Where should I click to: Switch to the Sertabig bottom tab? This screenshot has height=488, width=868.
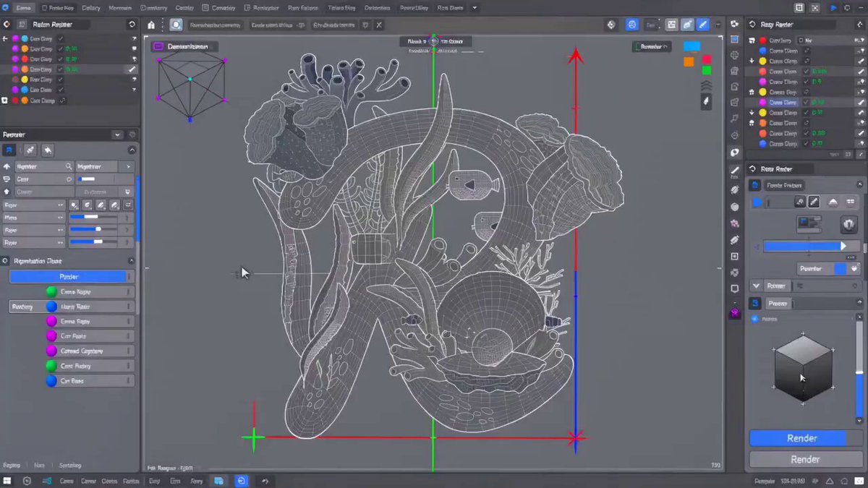pyautogui.click(x=70, y=465)
